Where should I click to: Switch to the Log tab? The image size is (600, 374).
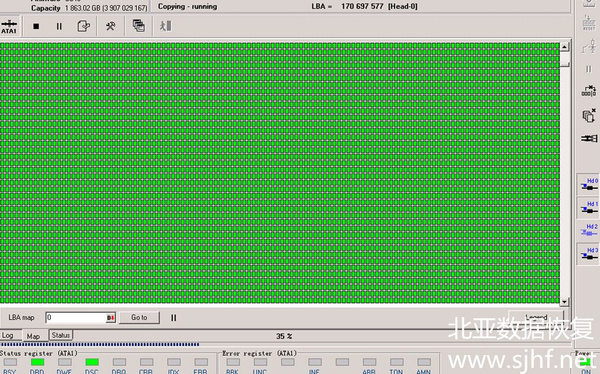(8, 335)
